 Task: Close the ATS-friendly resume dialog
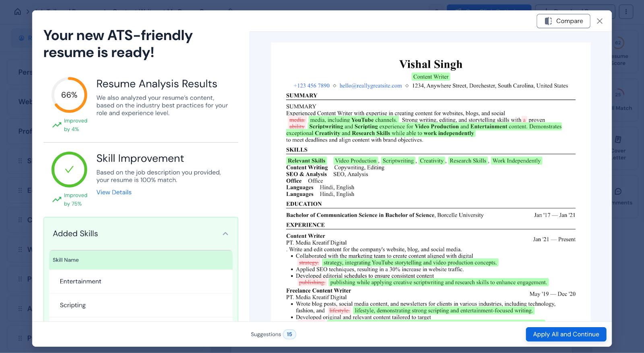[x=599, y=21]
